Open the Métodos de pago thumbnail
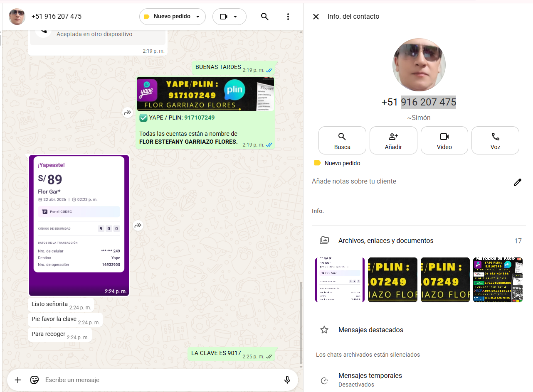 pos(498,280)
